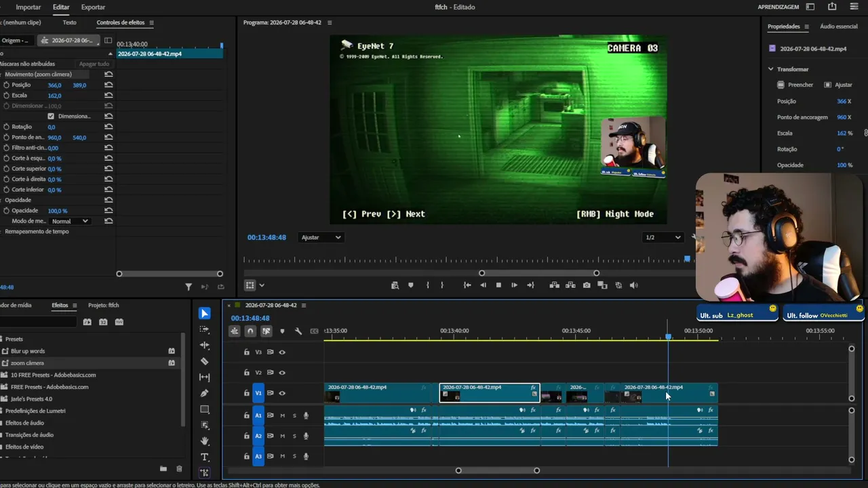Click the timeline horizontal zoom scrollbar
The height and width of the screenshot is (488, 868).
pyautogui.click(x=497, y=470)
